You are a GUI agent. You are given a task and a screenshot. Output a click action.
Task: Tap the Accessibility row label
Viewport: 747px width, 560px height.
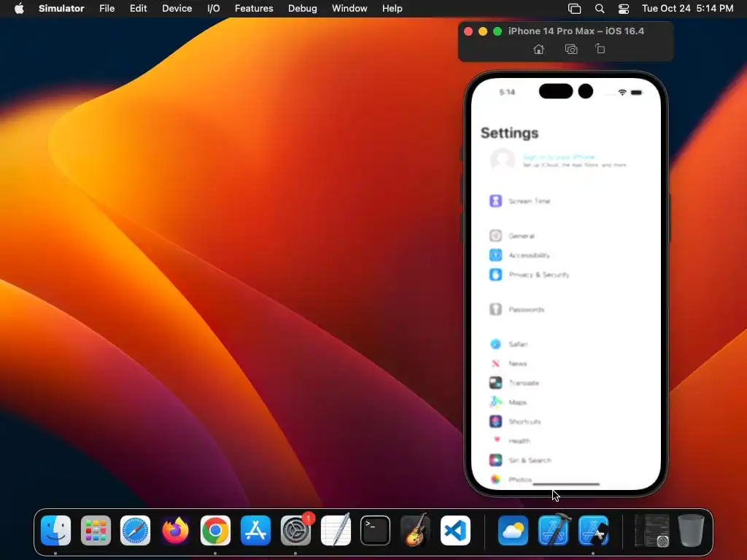click(x=529, y=255)
